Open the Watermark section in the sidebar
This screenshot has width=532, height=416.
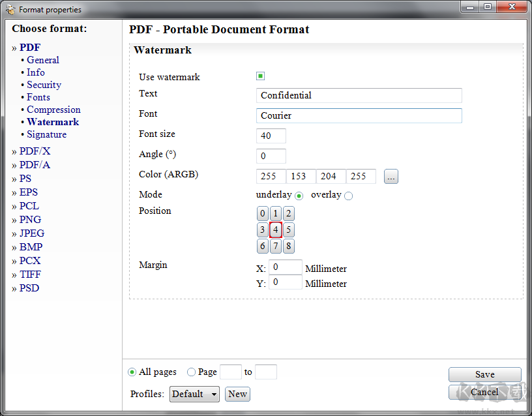coord(53,122)
